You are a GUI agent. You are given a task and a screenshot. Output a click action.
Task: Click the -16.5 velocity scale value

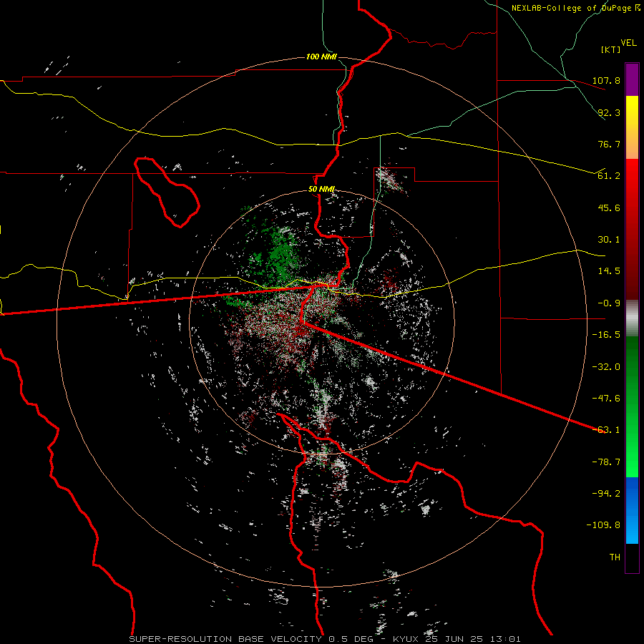tap(606, 335)
